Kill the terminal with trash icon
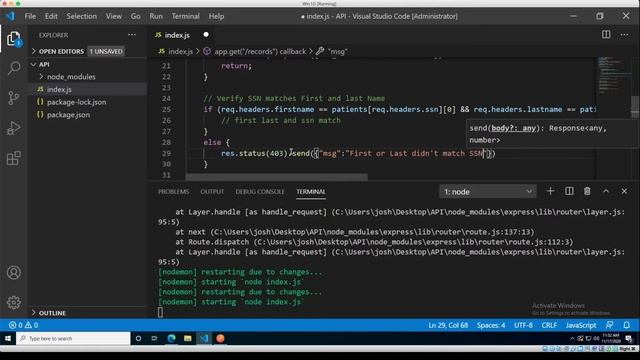 [x=587, y=191]
